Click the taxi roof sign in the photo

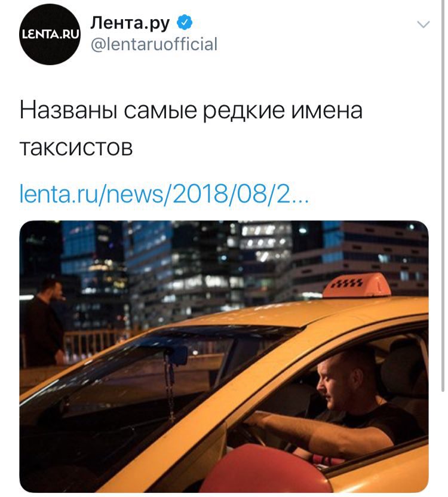pos(357,285)
